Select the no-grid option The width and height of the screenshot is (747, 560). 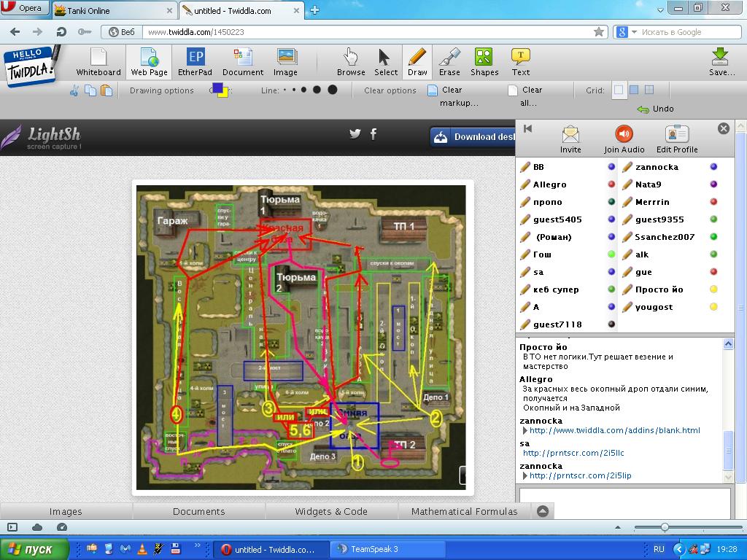(619, 90)
